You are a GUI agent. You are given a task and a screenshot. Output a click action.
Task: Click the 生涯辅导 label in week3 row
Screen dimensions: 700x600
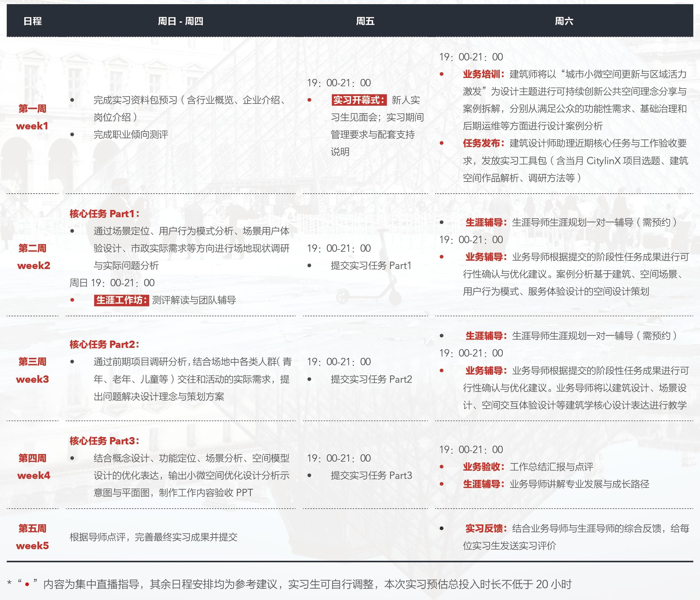[486, 336]
